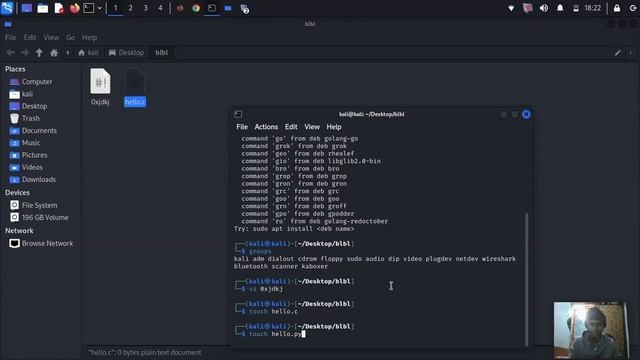Click the edit location pencil icon
Image resolution: width=640 pixels, height=360 pixels.
click(x=618, y=53)
